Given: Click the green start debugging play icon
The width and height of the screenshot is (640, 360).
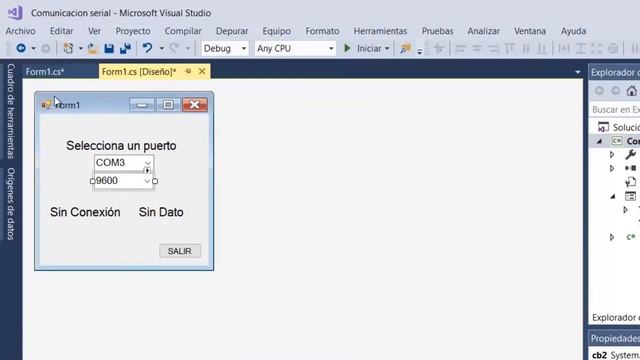Looking at the screenshot, I should coord(347,48).
